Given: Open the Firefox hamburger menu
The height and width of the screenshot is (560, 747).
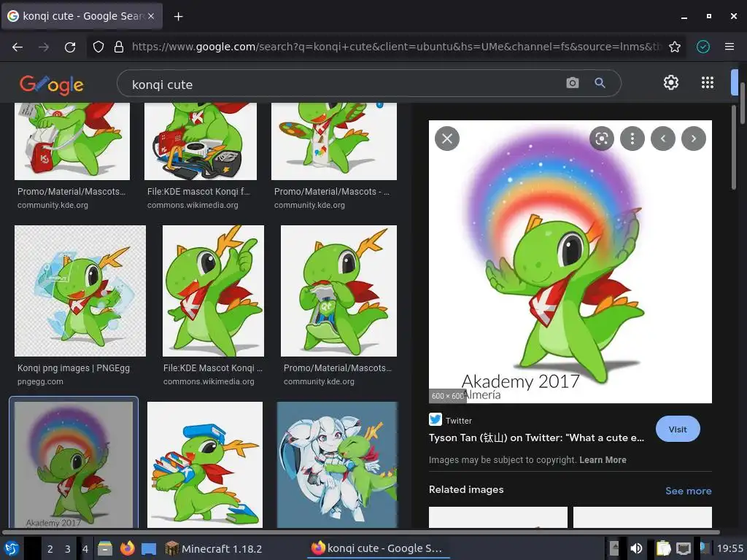Looking at the screenshot, I should [x=729, y=47].
